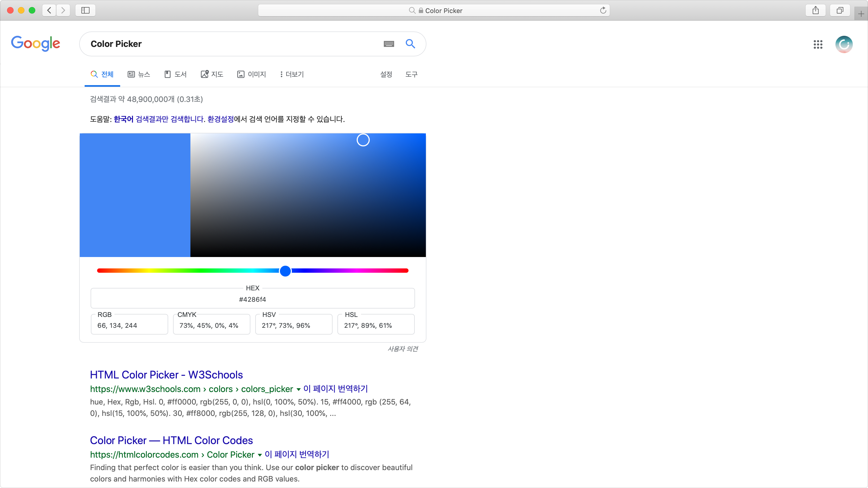Open the on-screen keyboard in search bar

click(388, 44)
